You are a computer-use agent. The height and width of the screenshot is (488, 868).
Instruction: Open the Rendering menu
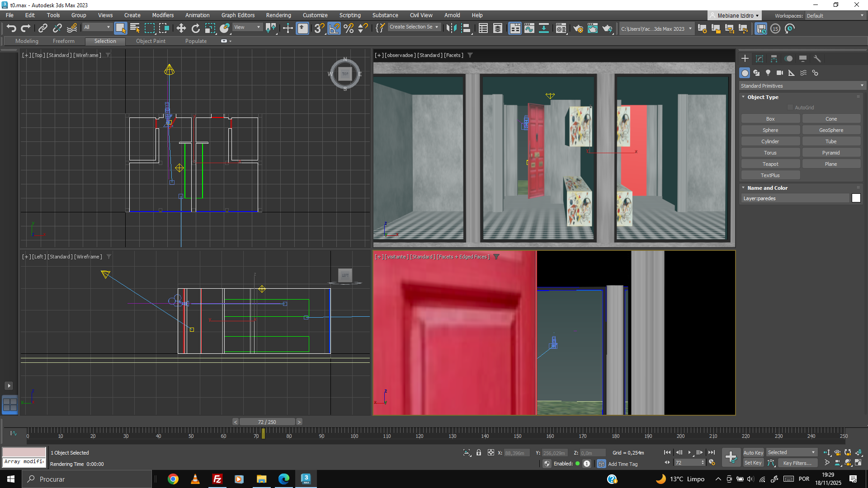pyautogui.click(x=278, y=15)
